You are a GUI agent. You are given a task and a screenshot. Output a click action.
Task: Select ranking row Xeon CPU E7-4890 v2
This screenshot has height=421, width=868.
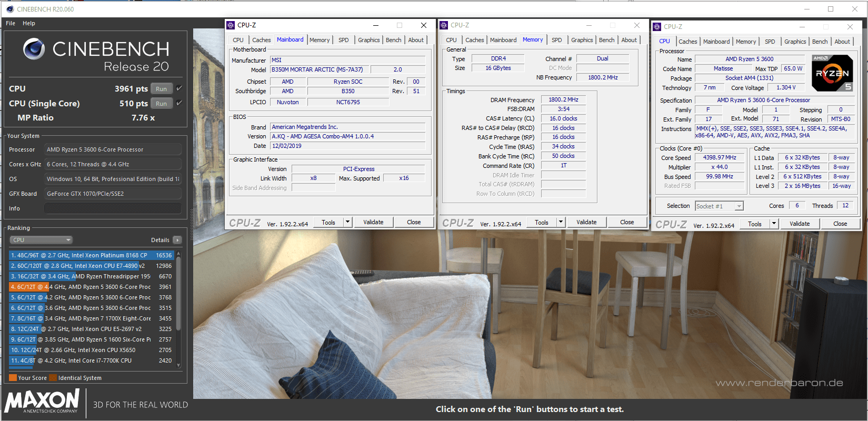click(91, 266)
